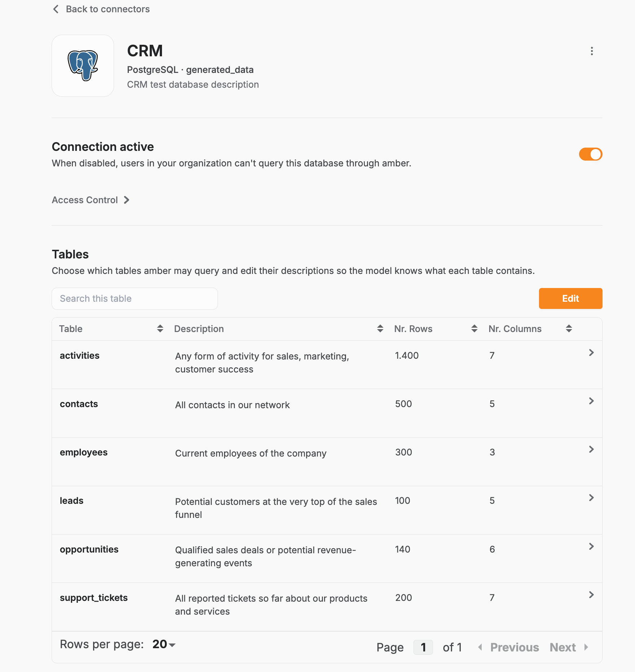The height and width of the screenshot is (672, 635).
Task: Focus the Search this table field
Action: tap(135, 298)
